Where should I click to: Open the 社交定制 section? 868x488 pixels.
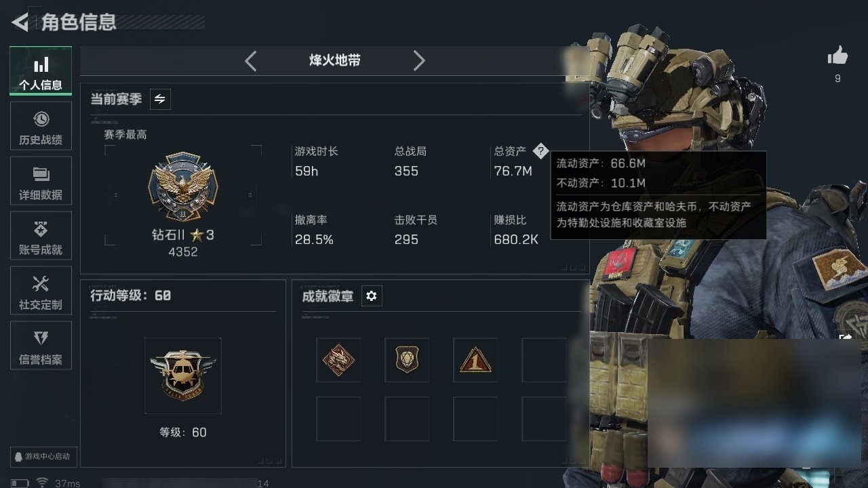[x=41, y=291]
